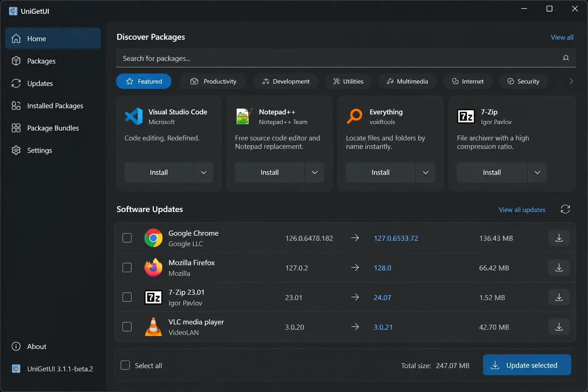Click the 7-Zip 23.01 row icon
The height and width of the screenshot is (392, 588).
pos(153,297)
